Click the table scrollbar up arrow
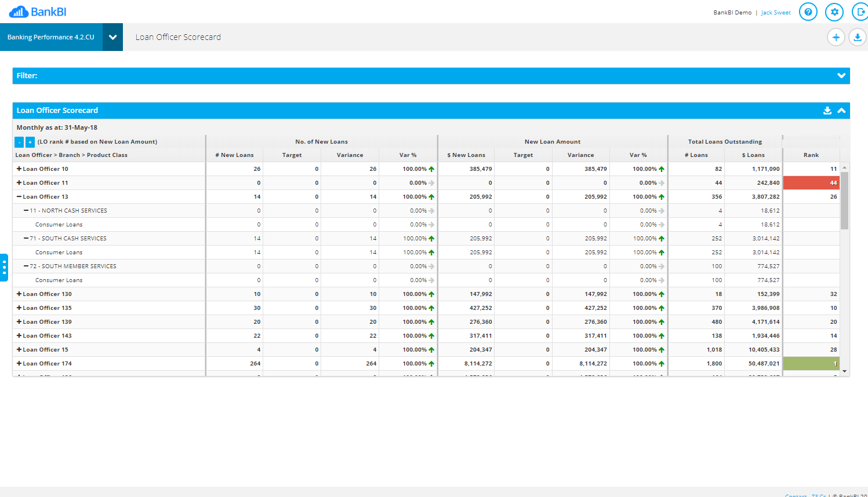Screen dimensions: 868x497 845,167
